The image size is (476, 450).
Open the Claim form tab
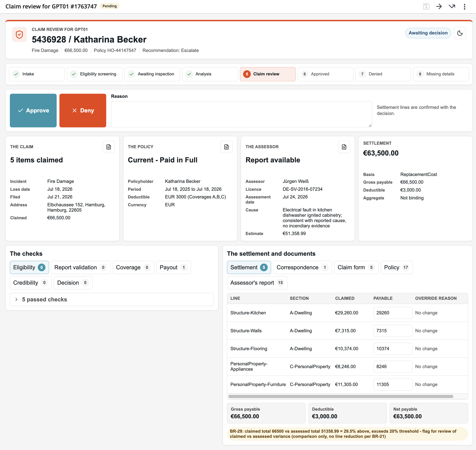click(x=356, y=267)
